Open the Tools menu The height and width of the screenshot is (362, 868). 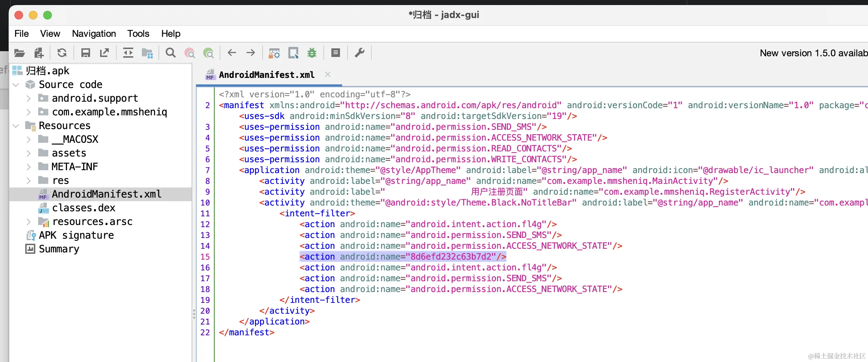click(x=138, y=34)
